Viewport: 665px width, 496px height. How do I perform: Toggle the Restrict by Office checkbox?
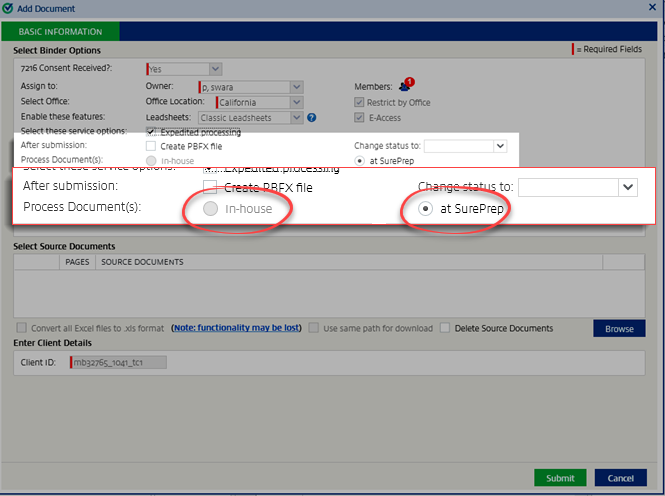[360, 102]
